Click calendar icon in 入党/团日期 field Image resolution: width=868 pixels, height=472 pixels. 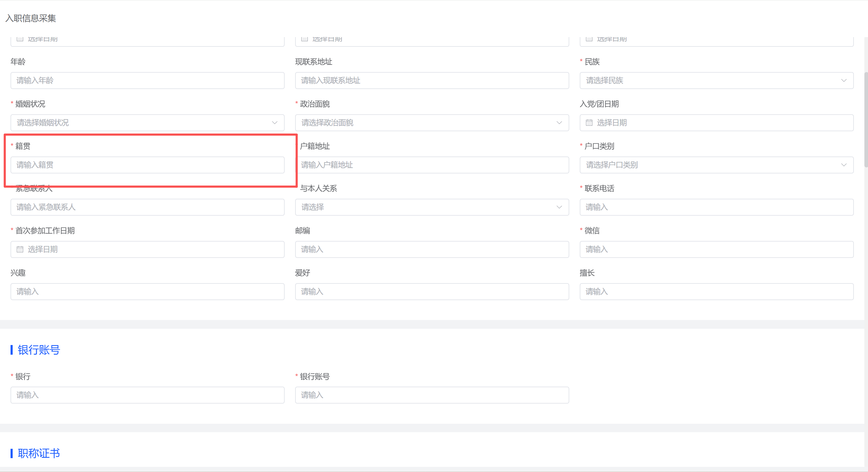pos(589,123)
